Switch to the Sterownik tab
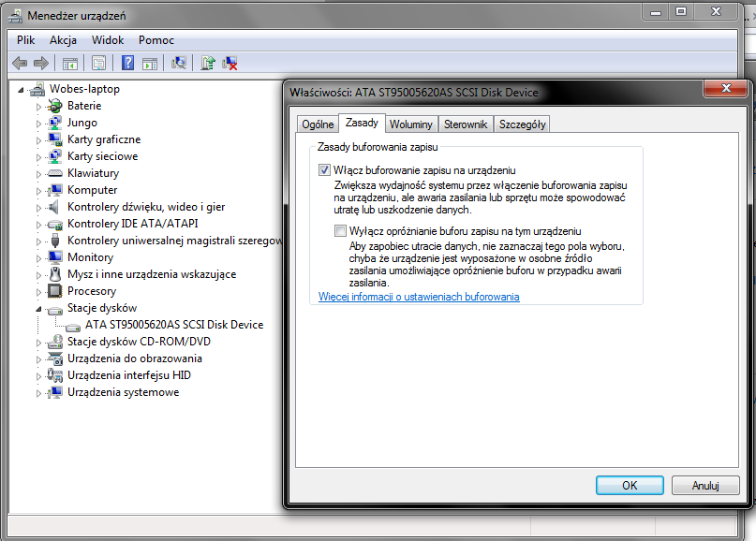This screenshot has width=756, height=541. pos(466,124)
